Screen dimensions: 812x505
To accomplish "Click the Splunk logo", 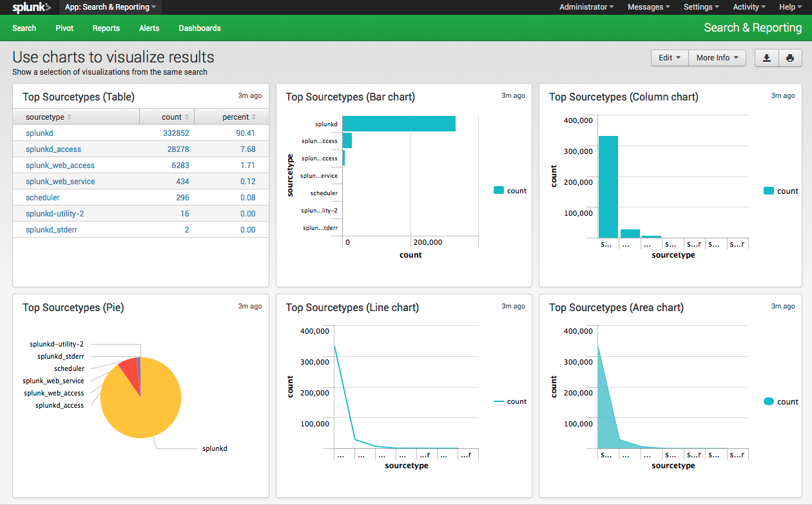I will (32, 7).
